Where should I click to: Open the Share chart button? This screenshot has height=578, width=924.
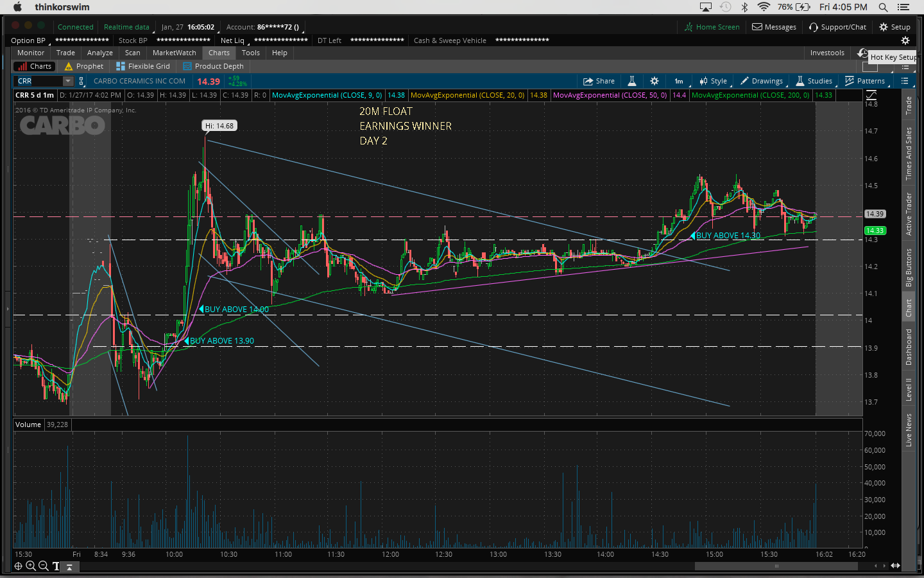coord(598,81)
